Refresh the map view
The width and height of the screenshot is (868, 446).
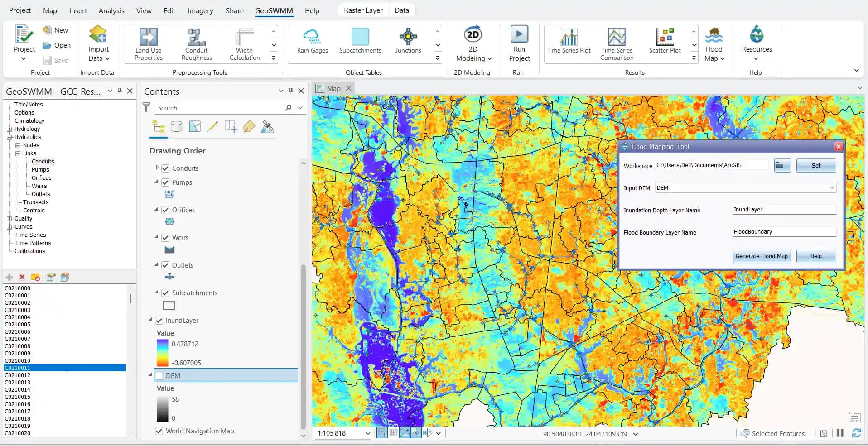856,433
